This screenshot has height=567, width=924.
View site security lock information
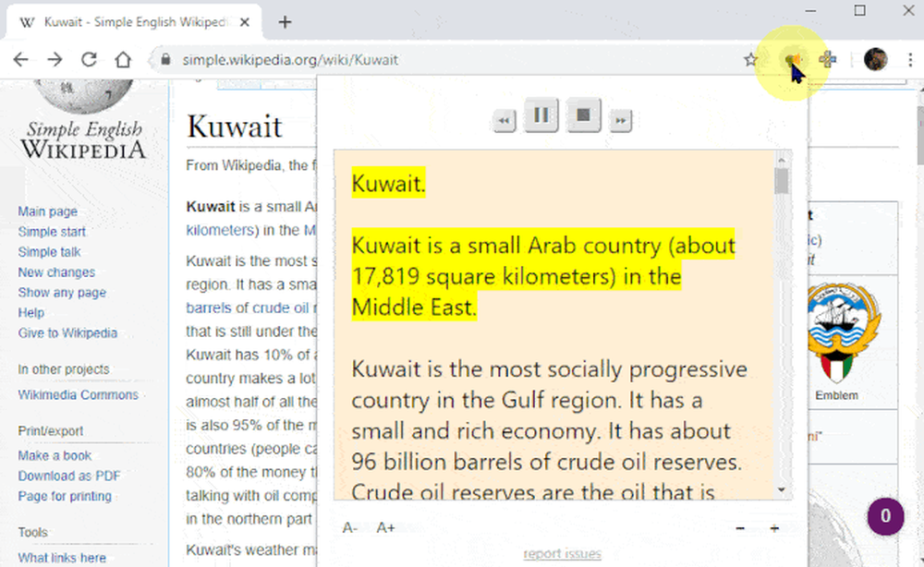pos(165,59)
